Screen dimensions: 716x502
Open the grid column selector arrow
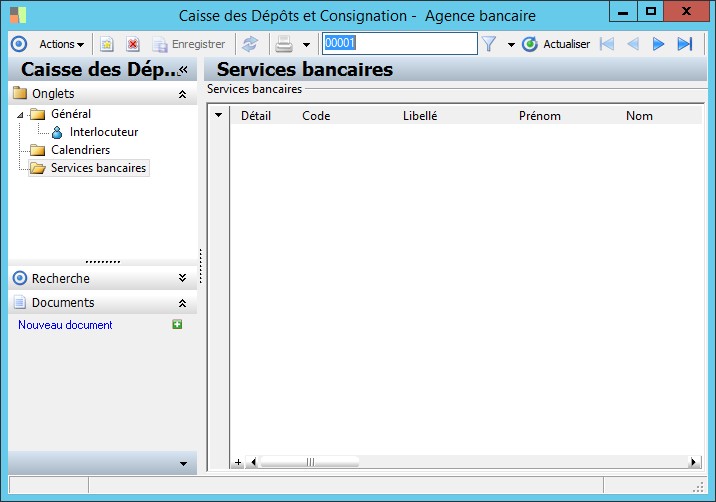(x=218, y=115)
